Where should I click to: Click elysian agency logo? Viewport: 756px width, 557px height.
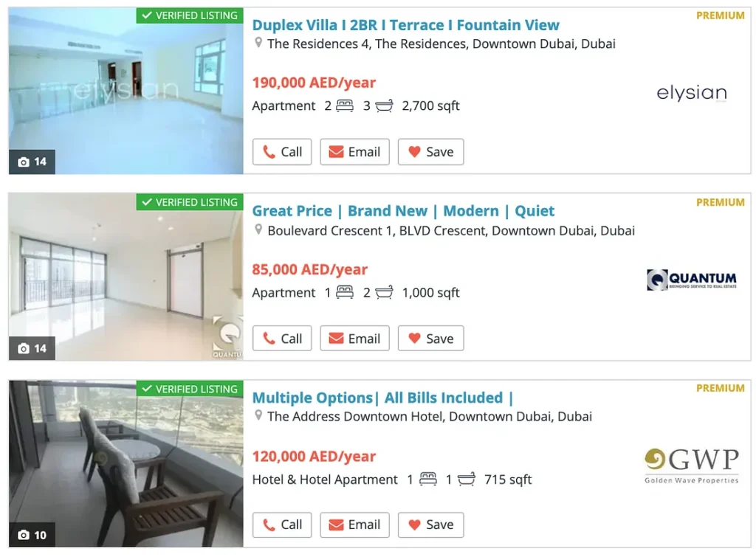click(x=691, y=93)
